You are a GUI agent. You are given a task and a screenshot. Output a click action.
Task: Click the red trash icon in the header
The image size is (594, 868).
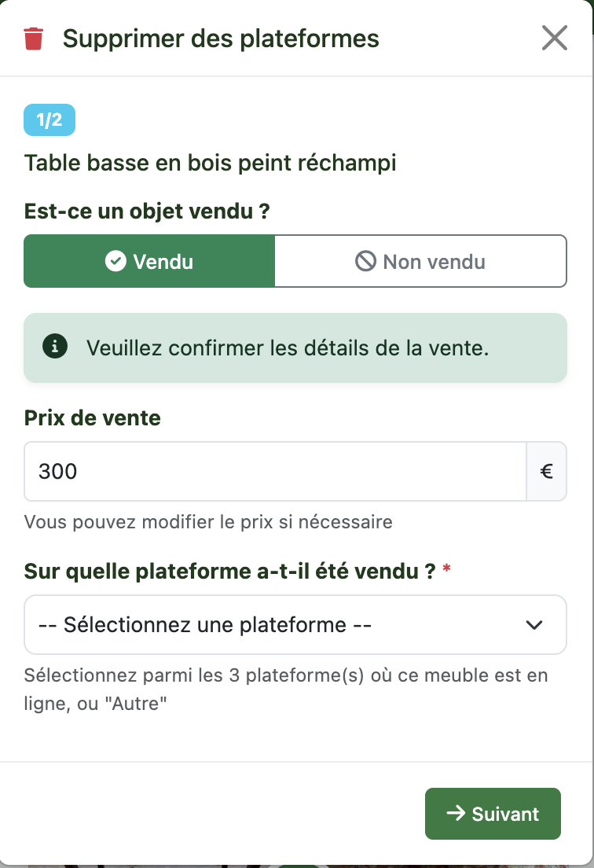(x=33, y=38)
